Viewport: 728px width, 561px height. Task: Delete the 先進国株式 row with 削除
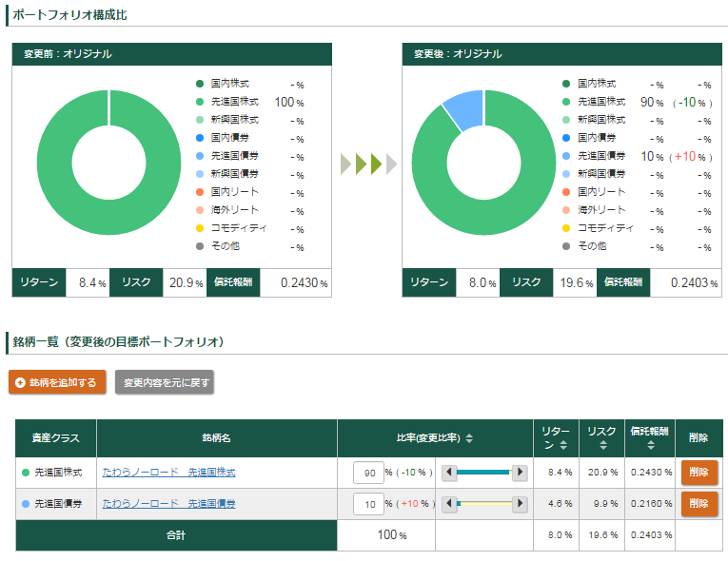point(699,472)
